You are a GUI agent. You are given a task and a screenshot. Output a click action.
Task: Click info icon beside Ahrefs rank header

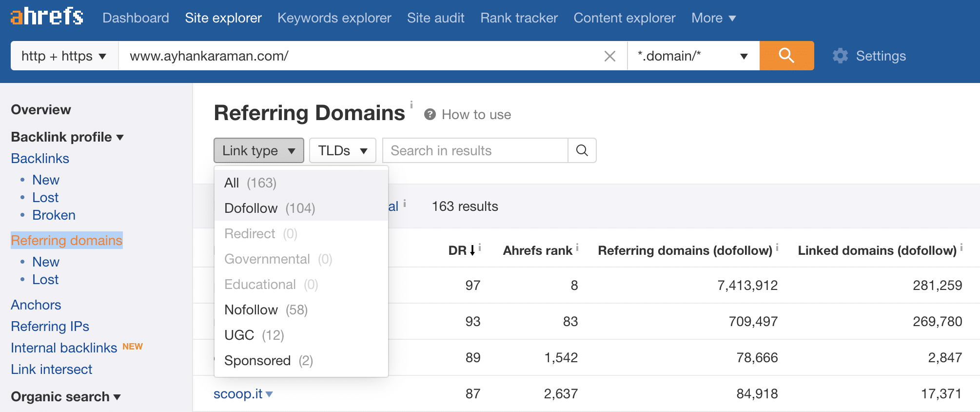tap(577, 247)
